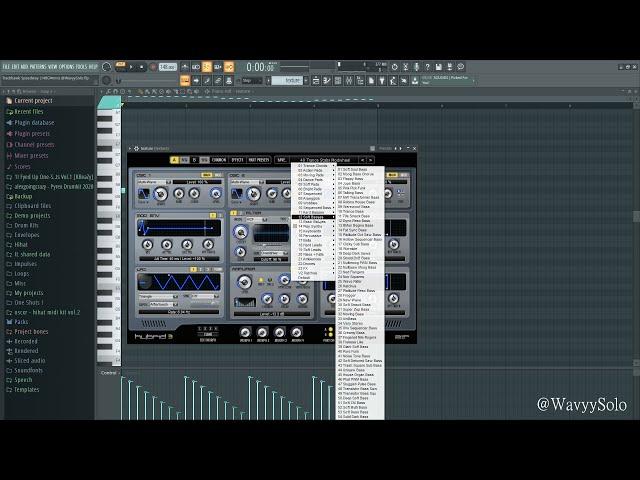Screen dimensions: 640x480
Task: Expand Channel presets folder
Action: pyautogui.click(x=30, y=145)
